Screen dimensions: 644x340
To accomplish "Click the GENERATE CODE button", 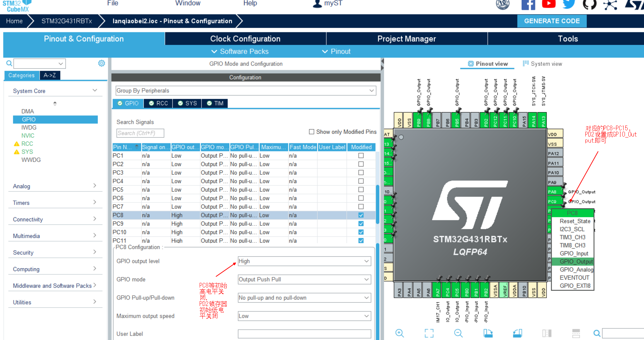I will coord(552,21).
